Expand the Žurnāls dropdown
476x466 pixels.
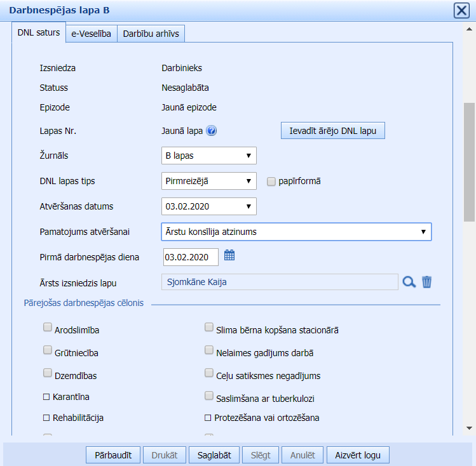coord(209,156)
